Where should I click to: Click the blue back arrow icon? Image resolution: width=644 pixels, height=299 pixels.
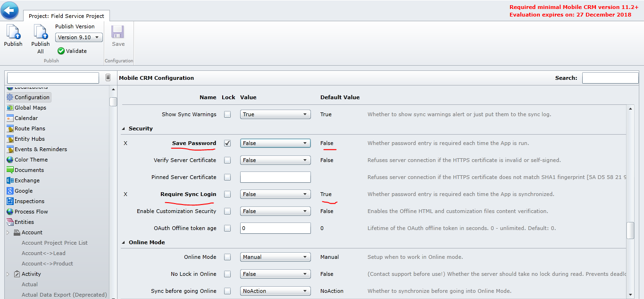10,10
